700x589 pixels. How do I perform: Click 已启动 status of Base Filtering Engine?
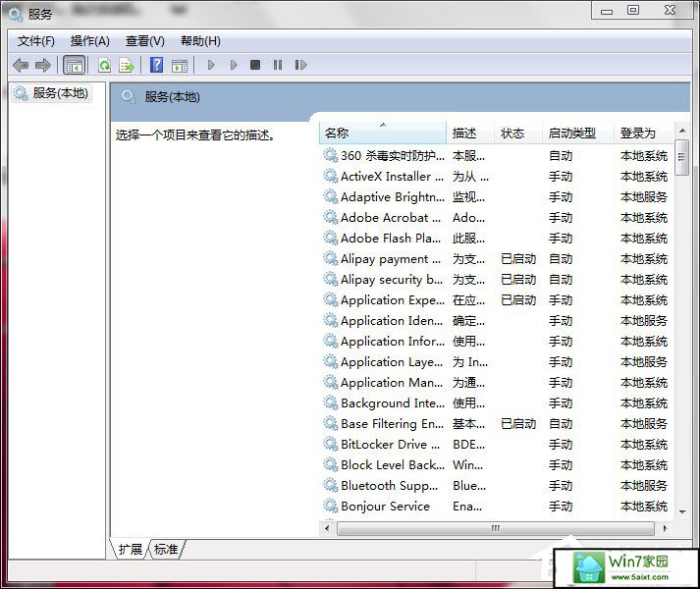pyautogui.click(x=518, y=424)
